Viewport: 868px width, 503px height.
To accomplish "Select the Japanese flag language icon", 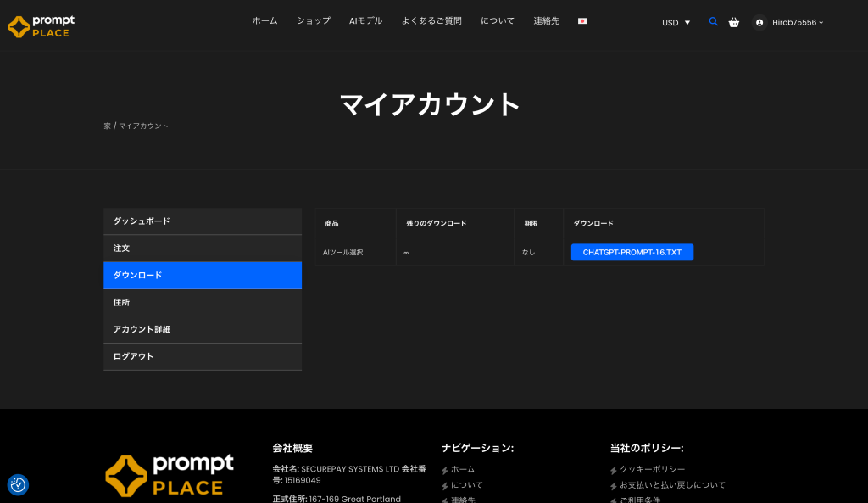I will pyautogui.click(x=582, y=21).
